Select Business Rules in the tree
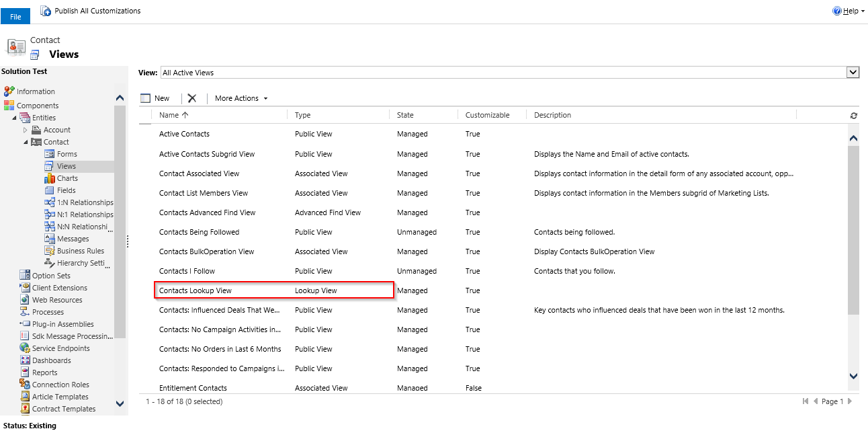 pos(80,251)
